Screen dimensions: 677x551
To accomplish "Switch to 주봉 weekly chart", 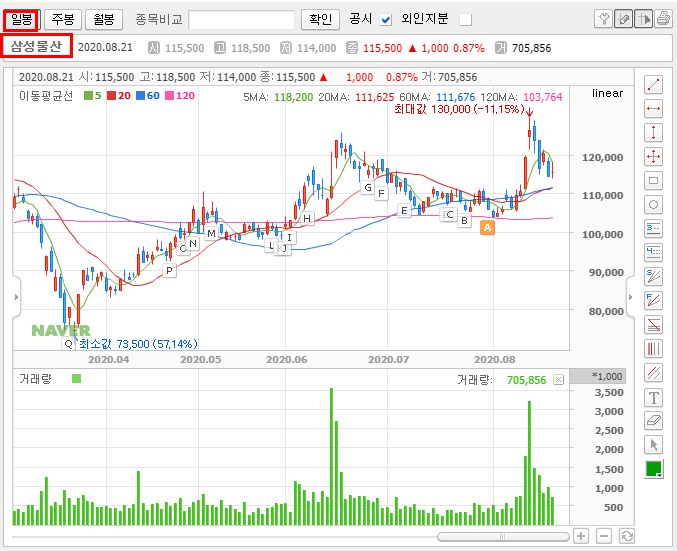I will click(63, 19).
